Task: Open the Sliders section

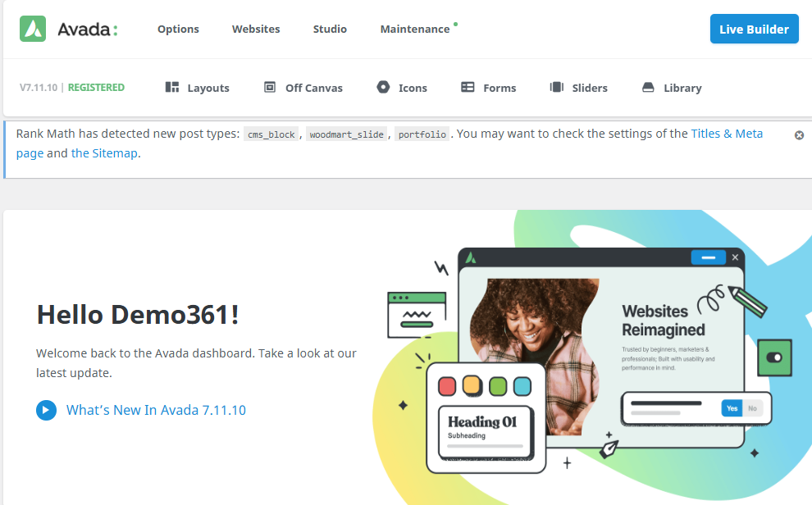Action: (x=590, y=88)
